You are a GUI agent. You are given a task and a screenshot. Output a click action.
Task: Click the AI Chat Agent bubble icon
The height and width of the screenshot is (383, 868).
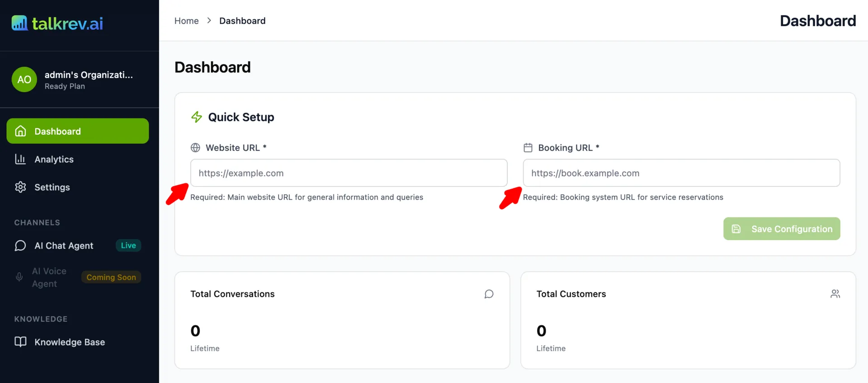pos(20,246)
